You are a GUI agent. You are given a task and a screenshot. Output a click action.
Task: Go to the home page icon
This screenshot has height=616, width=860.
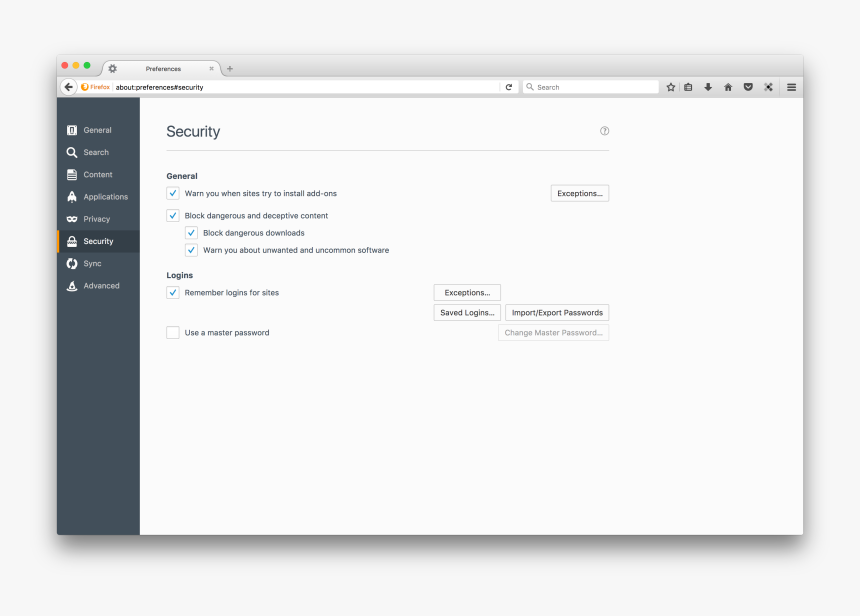pos(728,87)
